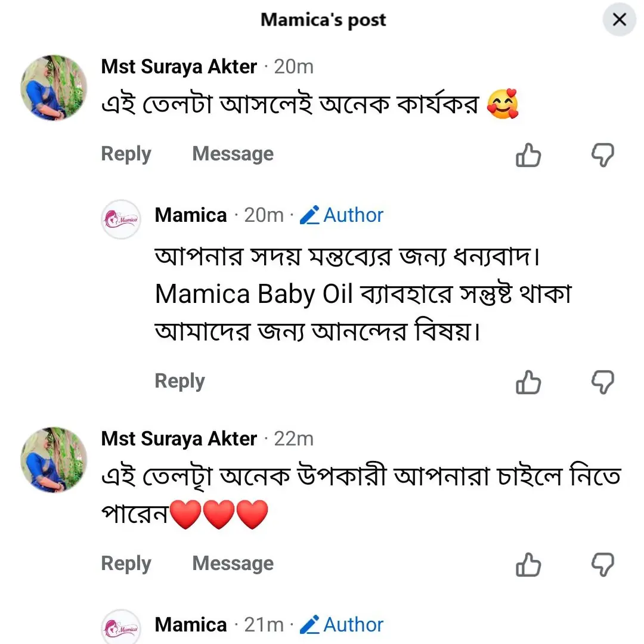Dislike Suraya's 22m comment with thumbs down
Viewport: 644px width, 644px height.
602,564
